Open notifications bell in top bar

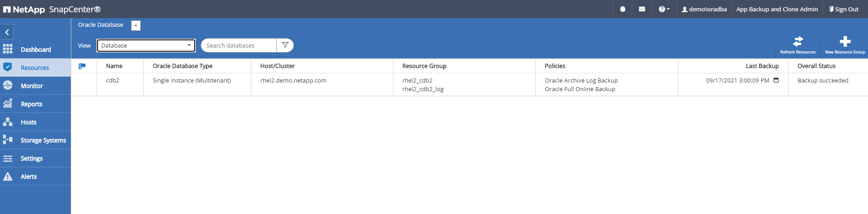click(x=623, y=9)
